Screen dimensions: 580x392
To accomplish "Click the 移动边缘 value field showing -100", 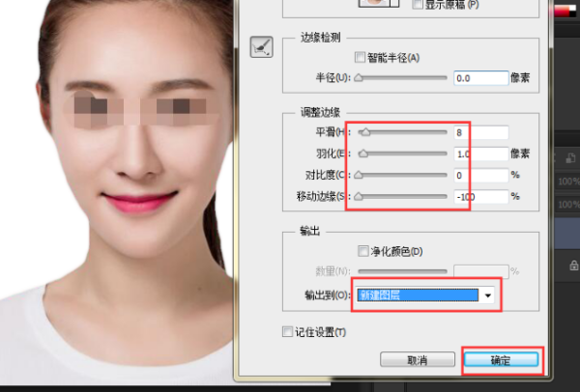I will (481, 197).
